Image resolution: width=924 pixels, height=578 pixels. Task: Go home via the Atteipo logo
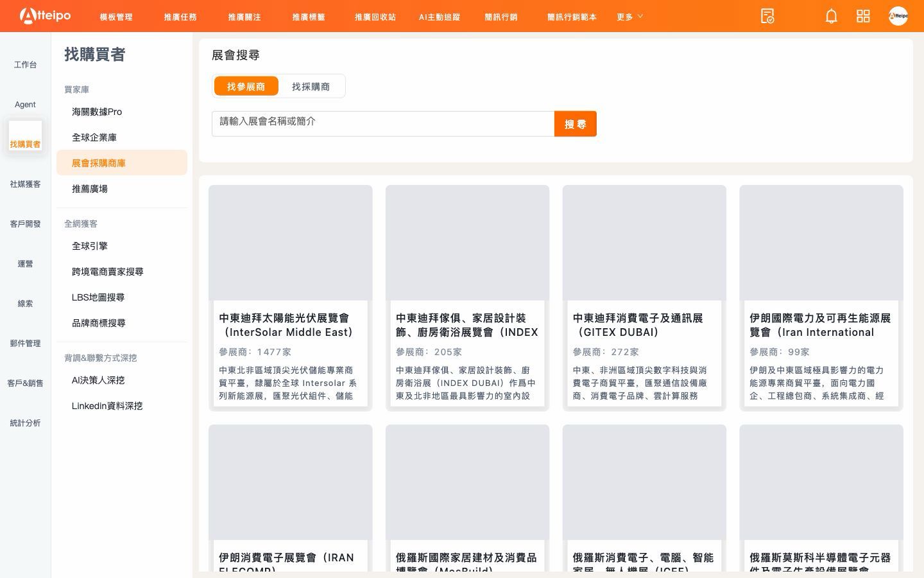coord(45,15)
